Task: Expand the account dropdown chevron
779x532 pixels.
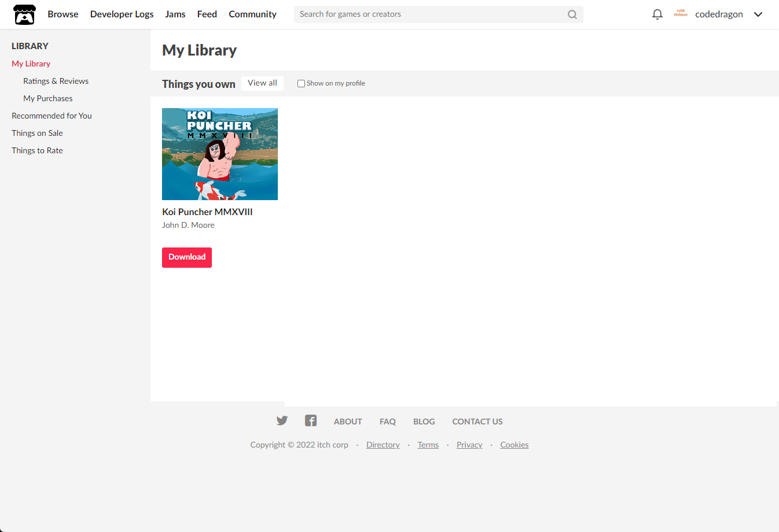Action: 758,14
